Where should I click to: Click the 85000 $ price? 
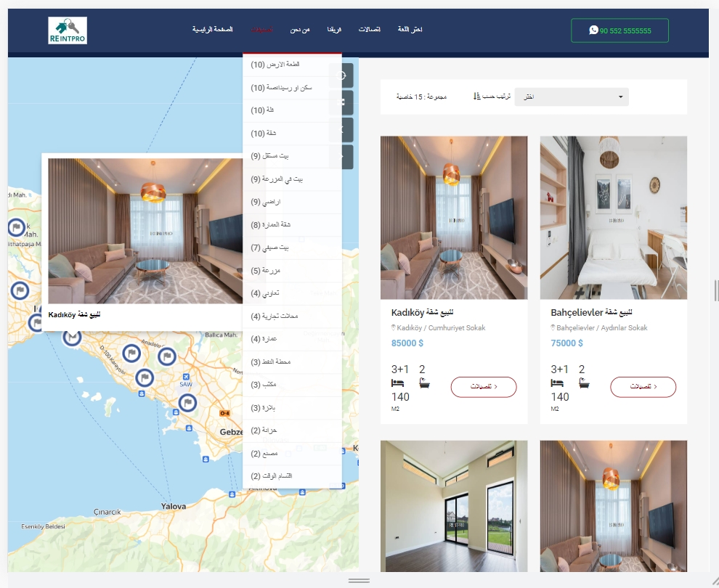point(407,343)
